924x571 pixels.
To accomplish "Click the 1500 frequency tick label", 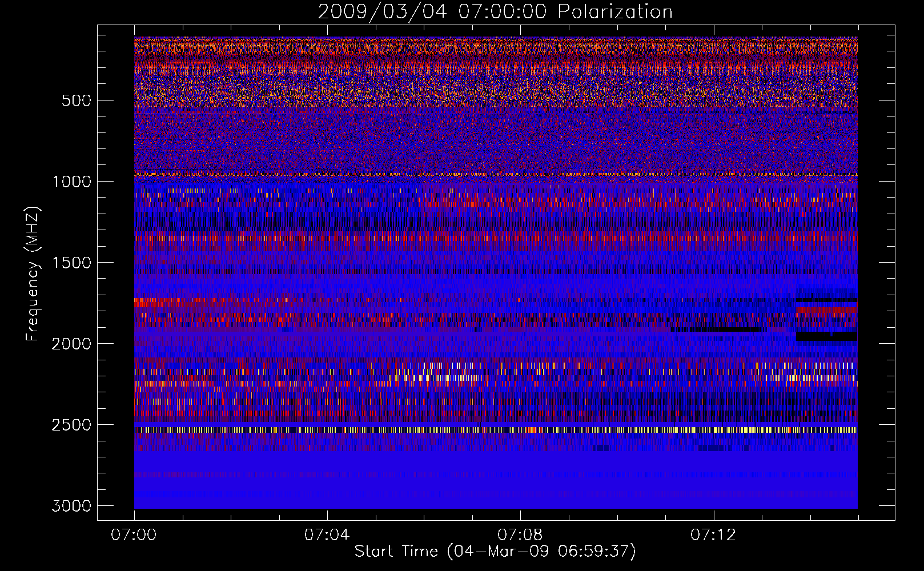I will [x=71, y=263].
